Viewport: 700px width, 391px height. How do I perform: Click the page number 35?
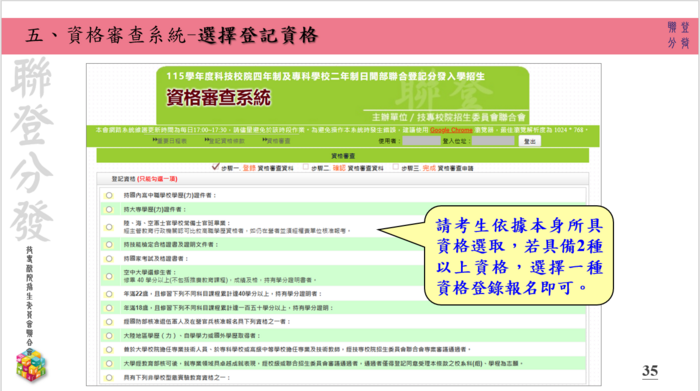[x=650, y=370]
